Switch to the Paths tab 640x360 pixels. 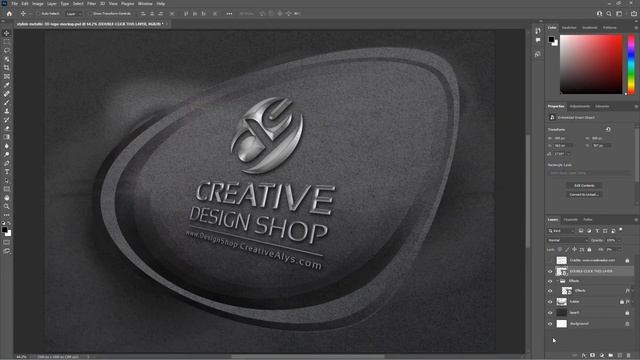point(588,220)
